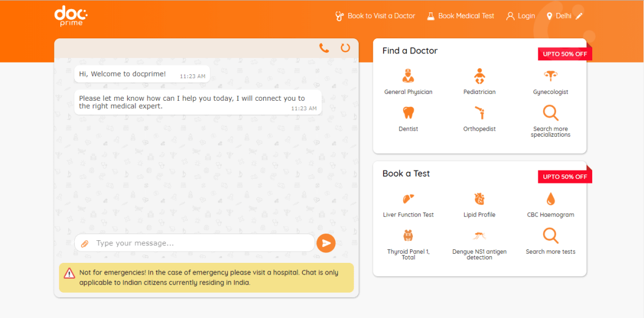Click the warning triangle icon in disclaimer
The width and height of the screenshot is (644, 318).
click(69, 273)
